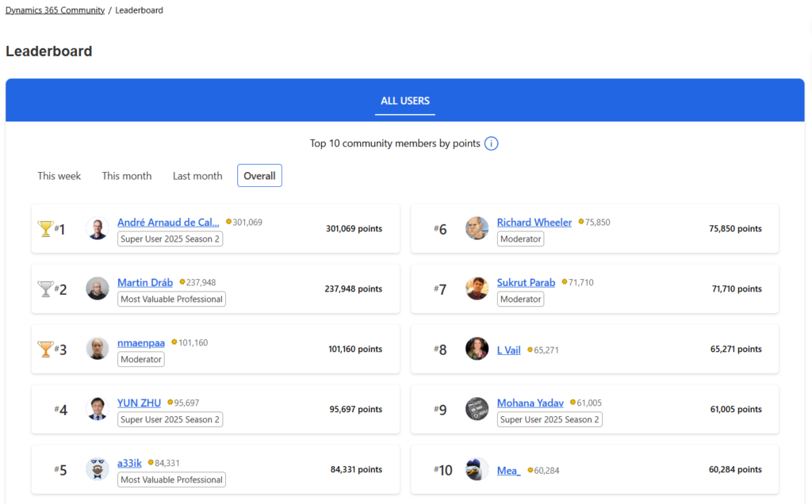Image resolution: width=812 pixels, height=504 pixels.
Task: Click a33ik's cartoon avatar icon
Action: coord(98,469)
